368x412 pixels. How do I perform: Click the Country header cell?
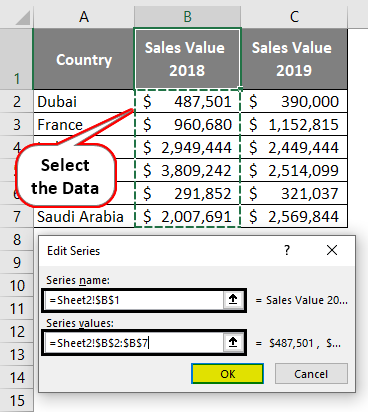tap(84, 59)
